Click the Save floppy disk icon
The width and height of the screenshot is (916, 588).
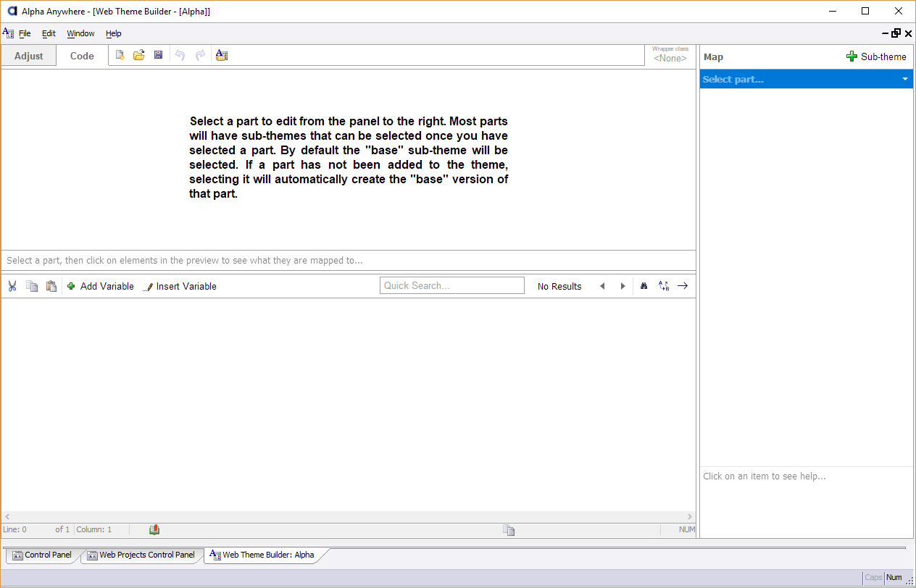158,55
